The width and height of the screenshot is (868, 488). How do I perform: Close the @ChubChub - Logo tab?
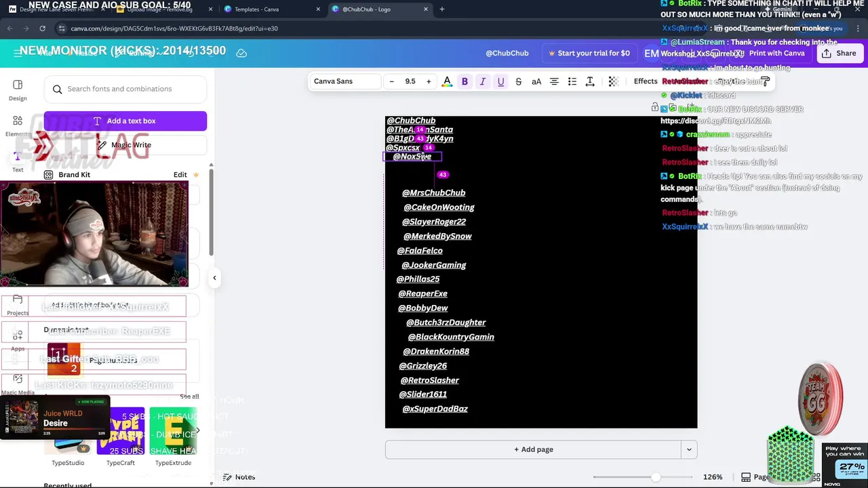click(426, 9)
